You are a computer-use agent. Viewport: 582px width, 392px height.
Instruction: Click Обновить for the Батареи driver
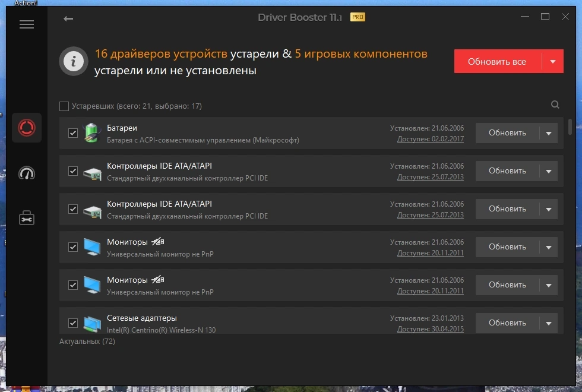(x=507, y=133)
